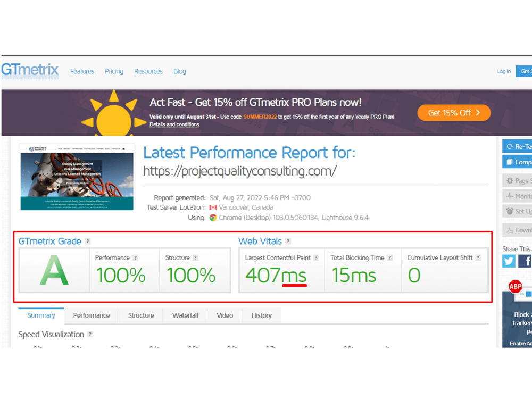Share report via Twitter icon
The image size is (532, 399).
(509, 261)
